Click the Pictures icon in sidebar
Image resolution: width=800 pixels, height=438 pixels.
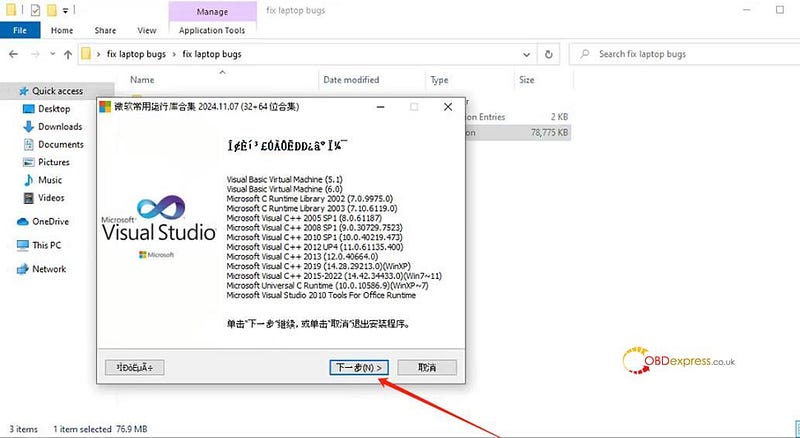click(x=29, y=162)
